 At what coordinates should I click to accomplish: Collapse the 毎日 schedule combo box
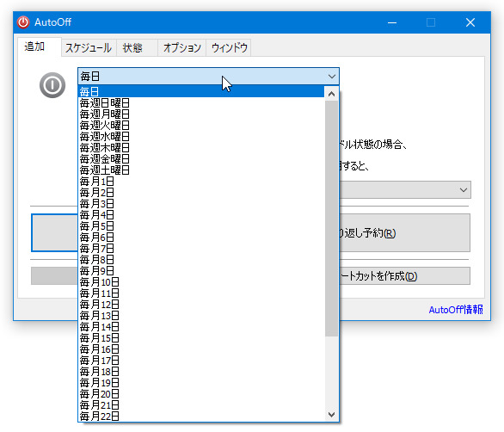click(x=208, y=77)
